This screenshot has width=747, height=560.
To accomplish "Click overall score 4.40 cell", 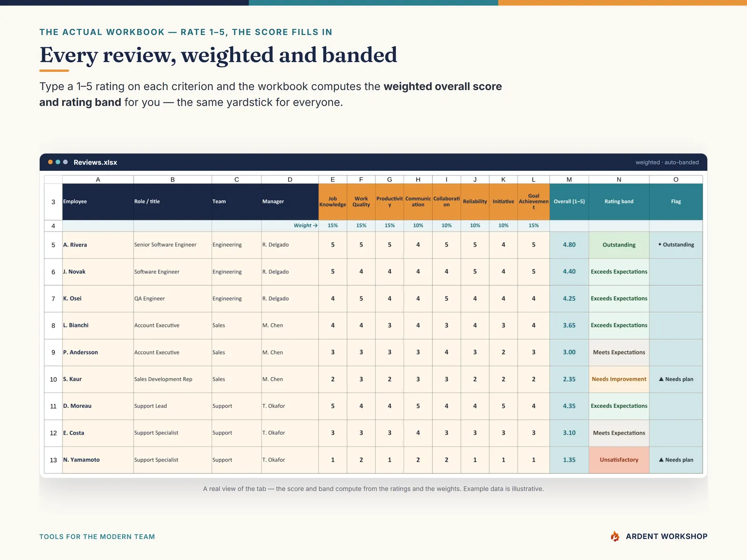I will click(569, 272).
